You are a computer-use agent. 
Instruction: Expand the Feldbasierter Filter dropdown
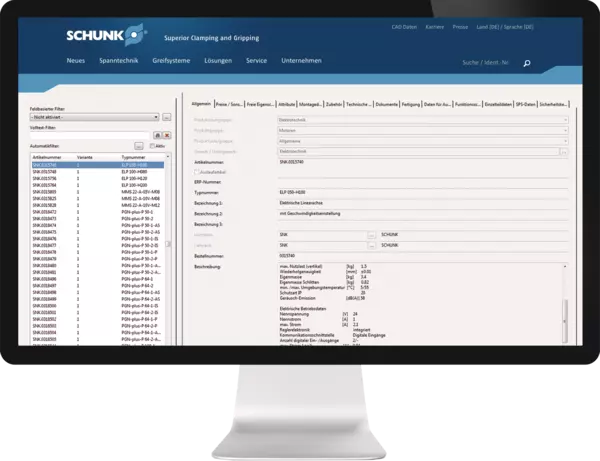(157, 116)
